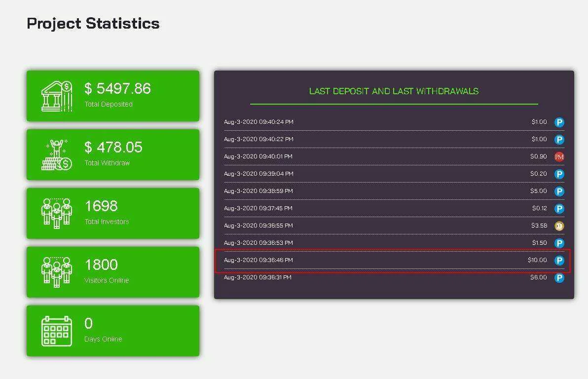Viewport: 588px width, 379px height.
Task: Click Last Deposit and Last Withdrawals title
Action: click(x=394, y=91)
